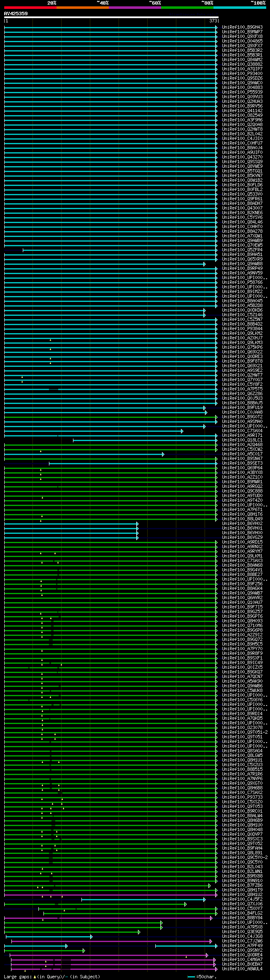
Task: Click the green ~80% identity legend segment
Action: 187,8
